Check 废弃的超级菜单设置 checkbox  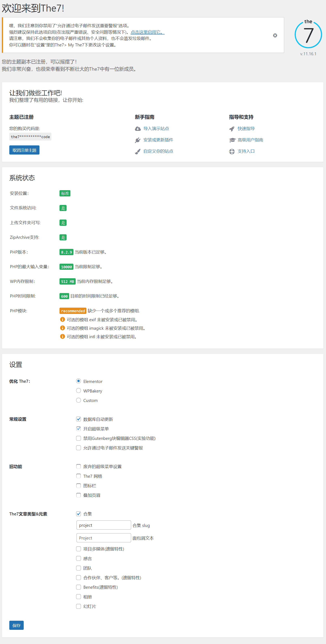click(79, 466)
